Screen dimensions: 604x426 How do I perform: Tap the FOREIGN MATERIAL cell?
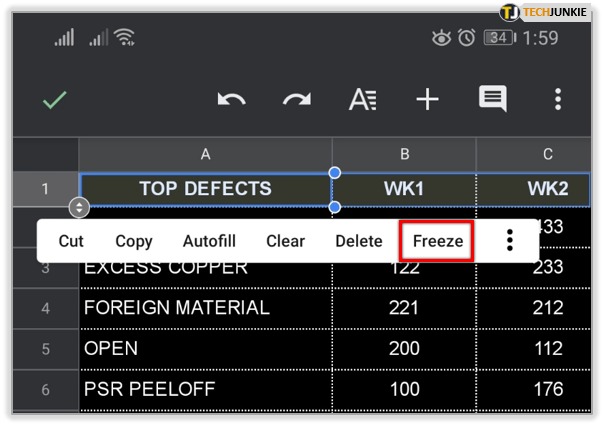click(x=205, y=309)
